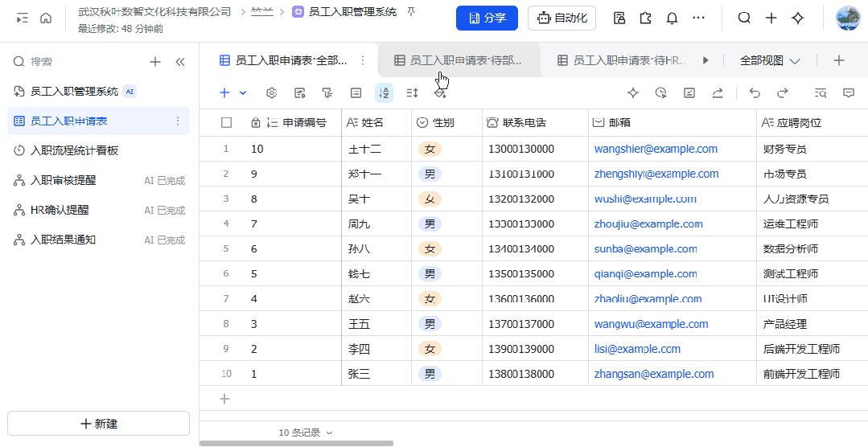This screenshot has width=868, height=447.
Task: Expand the 全部视图 dropdown
Action: coord(770,61)
